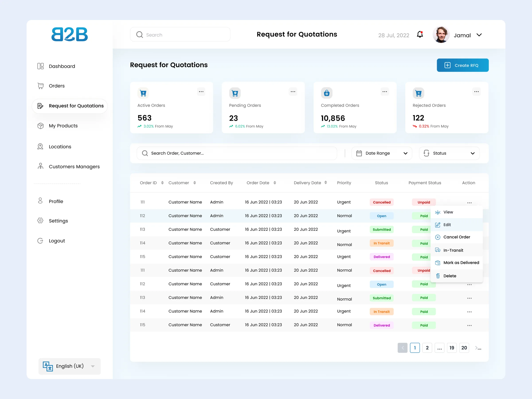
Task: Sort the table by Order Date
Action: [275, 183]
